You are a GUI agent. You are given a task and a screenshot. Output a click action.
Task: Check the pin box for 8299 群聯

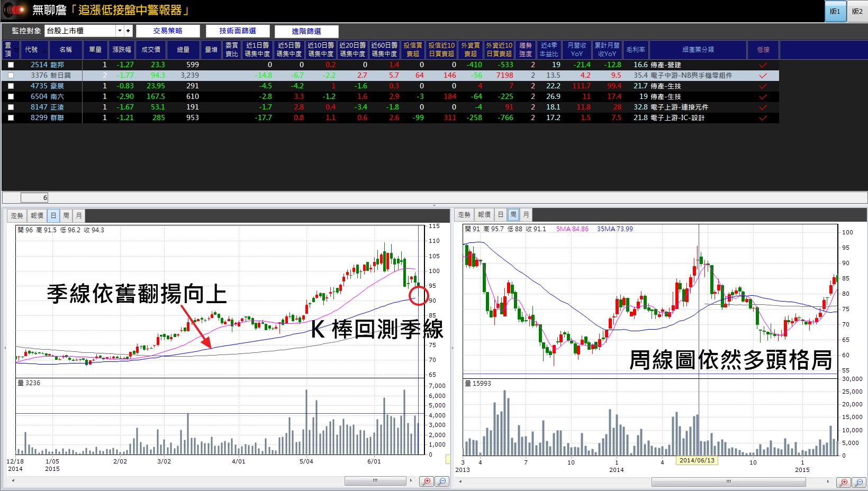point(11,118)
